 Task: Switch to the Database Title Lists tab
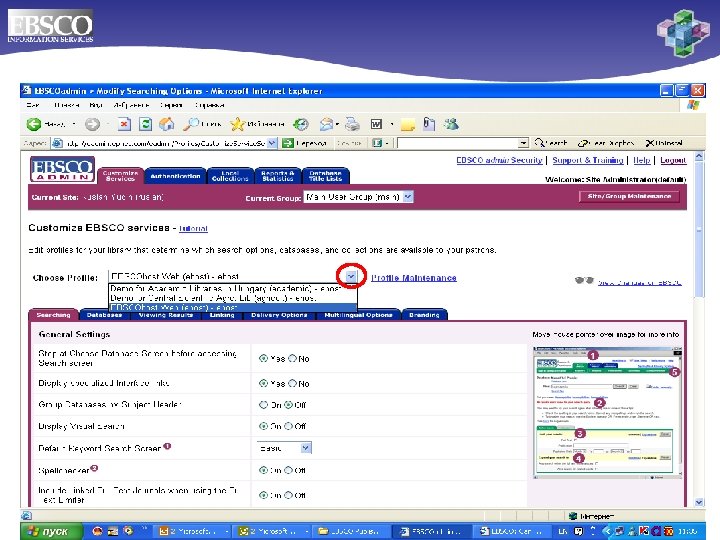326,176
